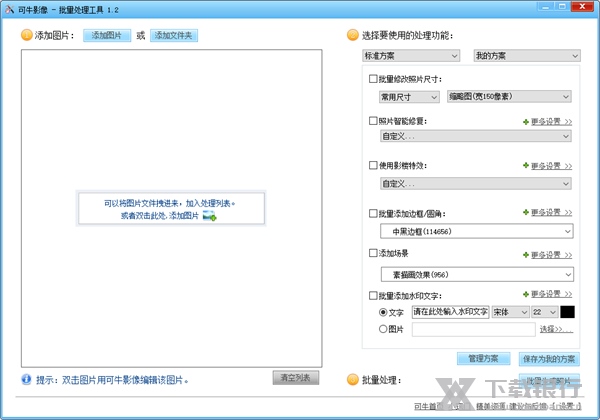Click the blue info icon beside the hint
600x420 pixels.
point(25,380)
